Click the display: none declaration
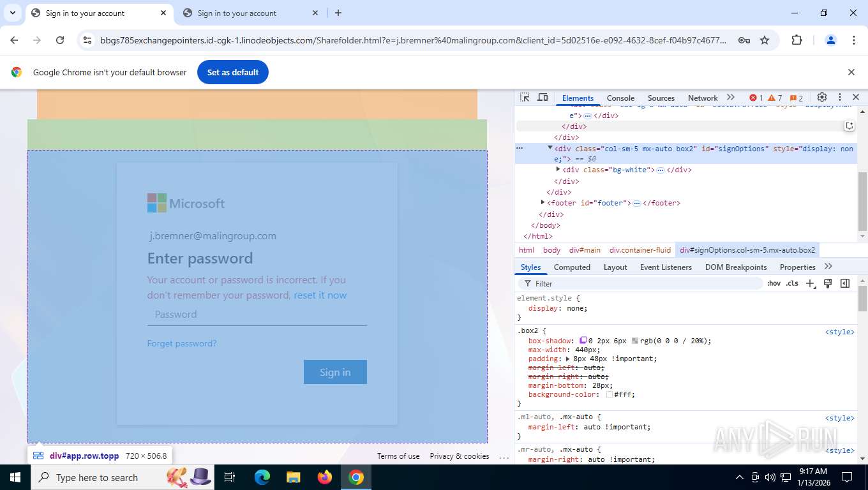Image resolution: width=868 pixels, height=490 pixels. [x=558, y=308]
